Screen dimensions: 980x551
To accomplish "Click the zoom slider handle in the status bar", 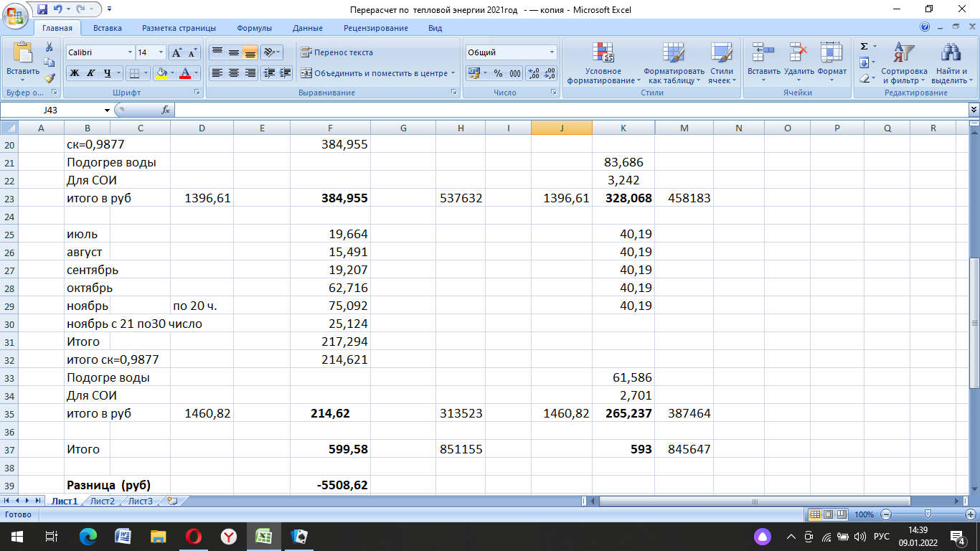I will coord(928,514).
